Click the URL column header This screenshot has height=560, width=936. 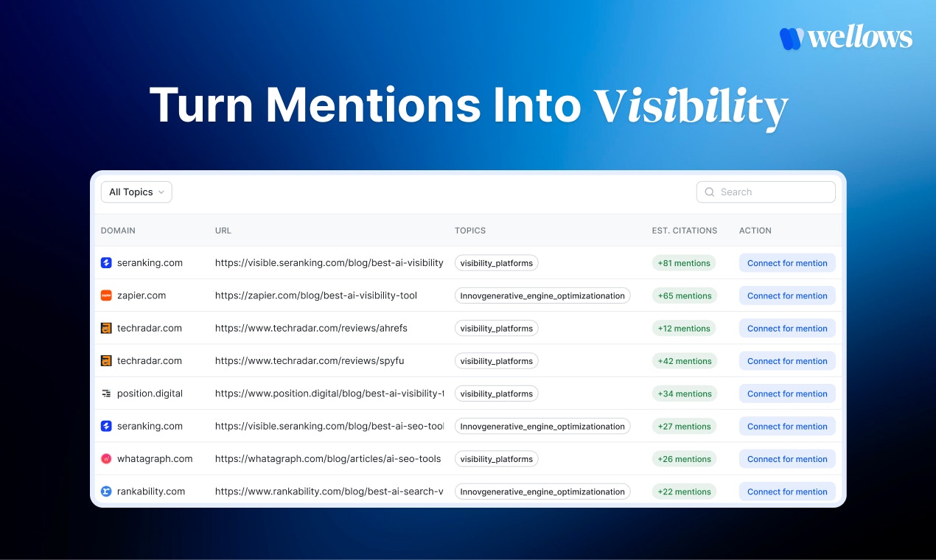tap(223, 231)
